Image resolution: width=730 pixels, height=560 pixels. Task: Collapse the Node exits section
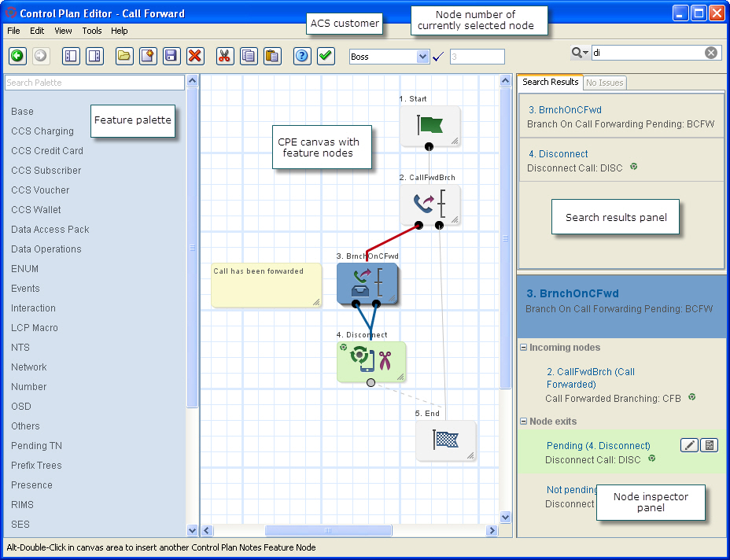pyautogui.click(x=524, y=422)
